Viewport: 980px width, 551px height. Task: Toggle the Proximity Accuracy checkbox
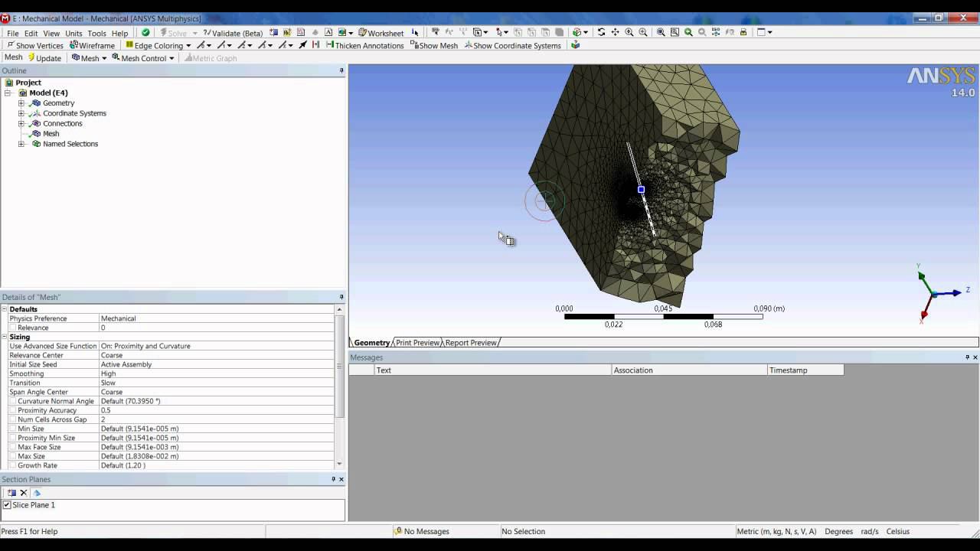pos(13,410)
